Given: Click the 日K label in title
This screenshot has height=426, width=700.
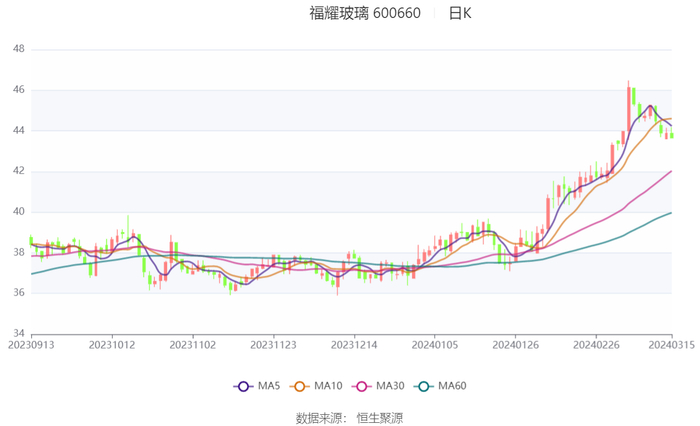Looking at the screenshot, I should (460, 13).
